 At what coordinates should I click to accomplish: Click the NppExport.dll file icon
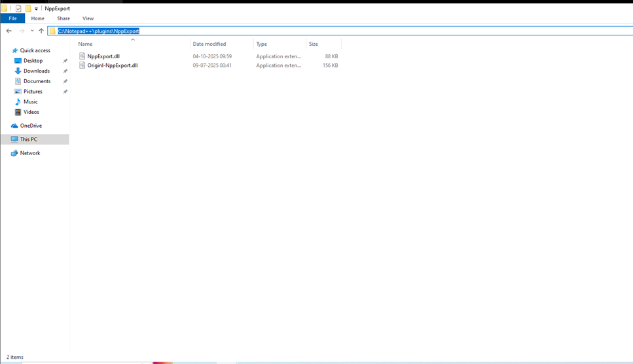(x=82, y=56)
